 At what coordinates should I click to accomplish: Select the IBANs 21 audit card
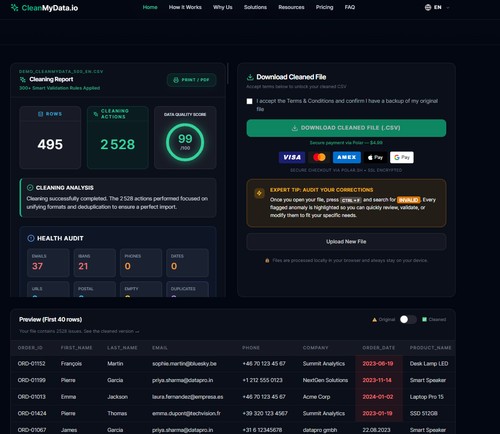(x=95, y=263)
